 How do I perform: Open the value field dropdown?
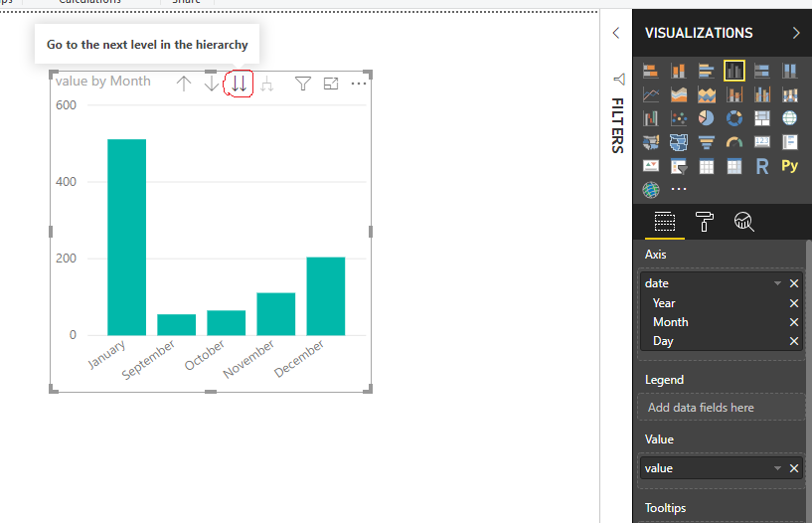(777, 468)
